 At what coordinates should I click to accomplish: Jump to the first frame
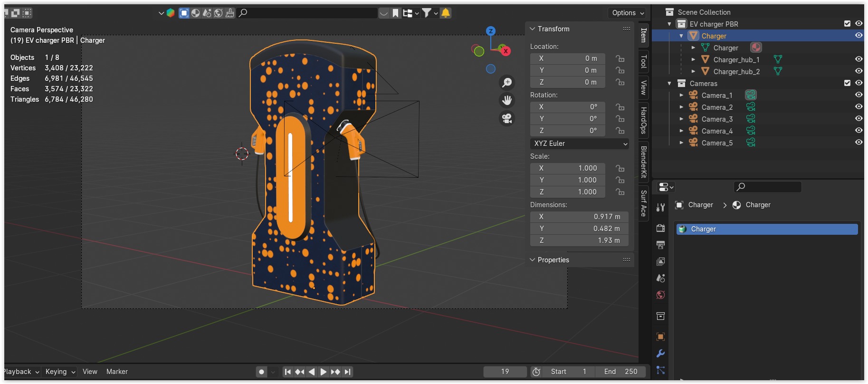pyautogui.click(x=287, y=372)
